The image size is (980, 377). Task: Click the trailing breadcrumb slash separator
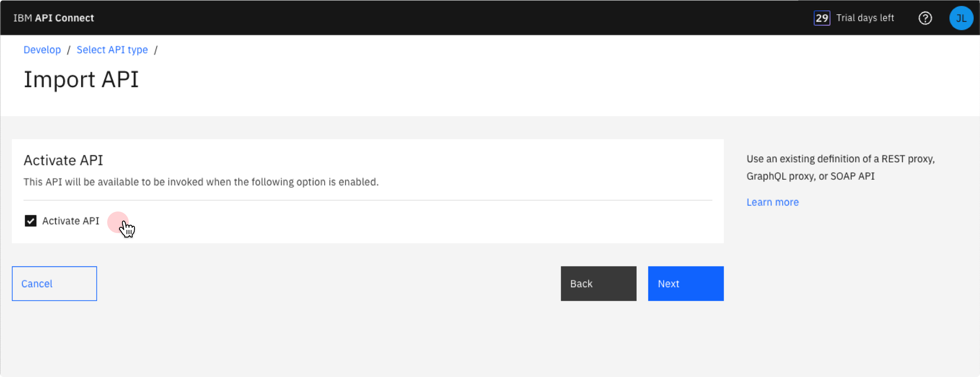[x=156, y=50]
